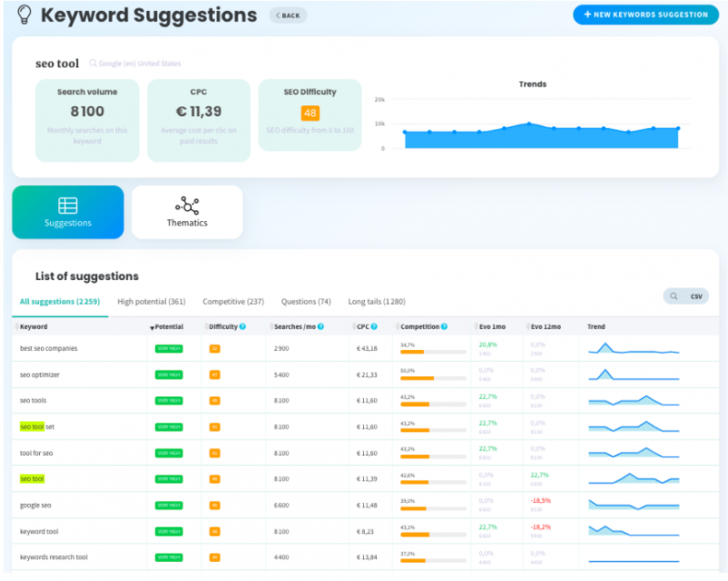Export the suggestions with the CSV button
728x581 pixels.
tap(696, 296)
